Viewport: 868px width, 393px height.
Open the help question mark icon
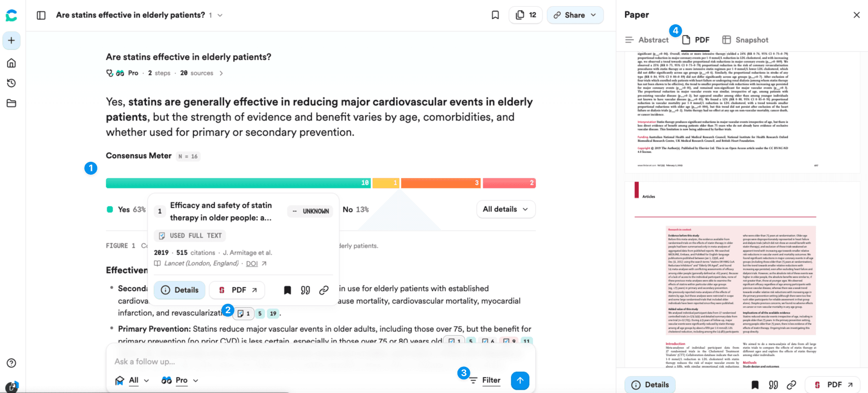[11, 363]
